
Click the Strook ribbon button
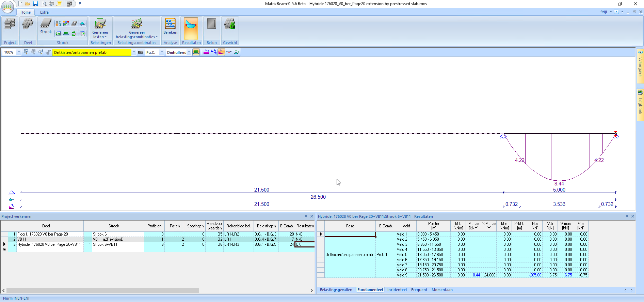point(46,26)
